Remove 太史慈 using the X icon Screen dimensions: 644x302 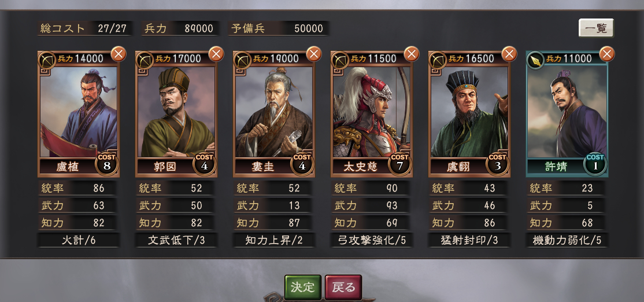point(412,54)
